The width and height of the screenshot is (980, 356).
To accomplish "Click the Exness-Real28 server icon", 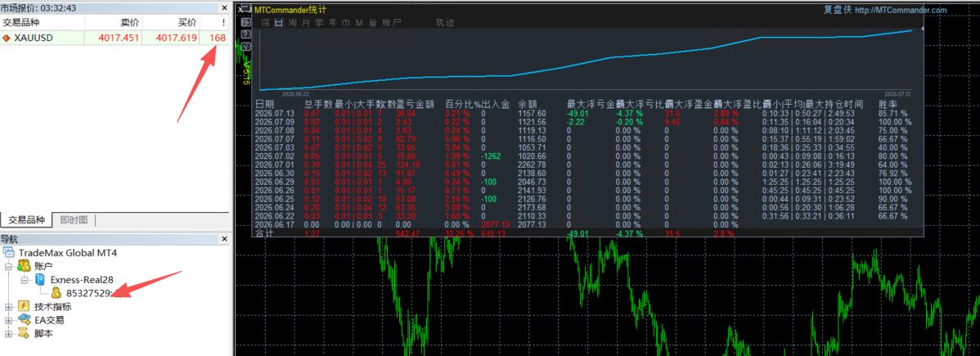I will click(41, 280).
